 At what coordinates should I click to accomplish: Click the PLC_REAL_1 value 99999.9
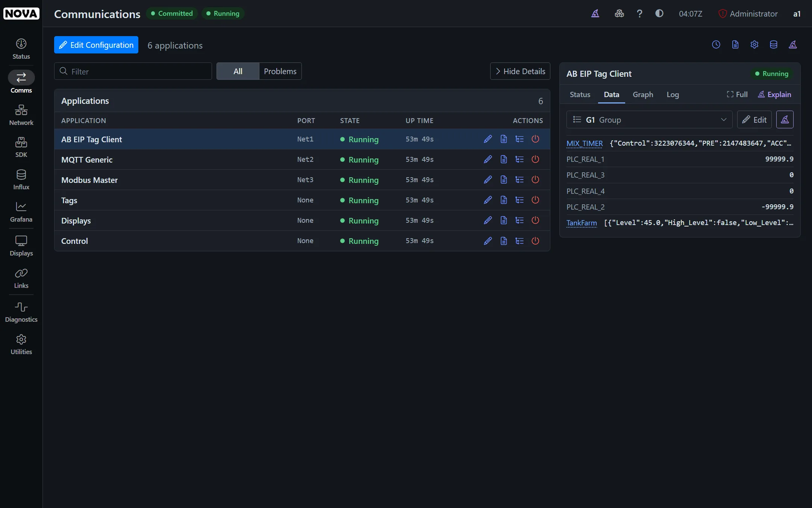pos(779,159)
